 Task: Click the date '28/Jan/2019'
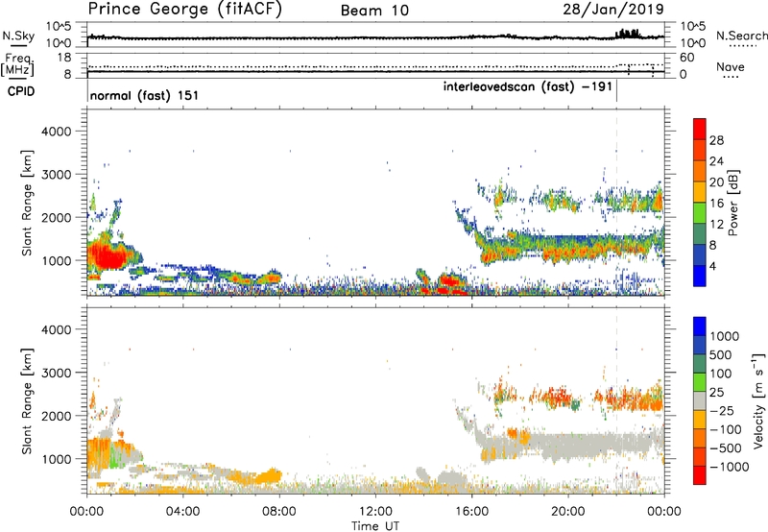613,10
